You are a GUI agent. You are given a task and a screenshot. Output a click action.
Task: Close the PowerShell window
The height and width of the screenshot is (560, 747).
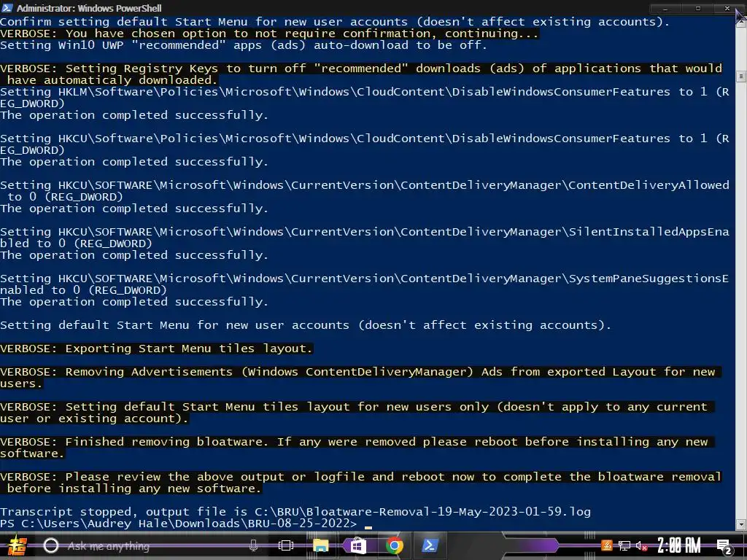coord(727,8)
